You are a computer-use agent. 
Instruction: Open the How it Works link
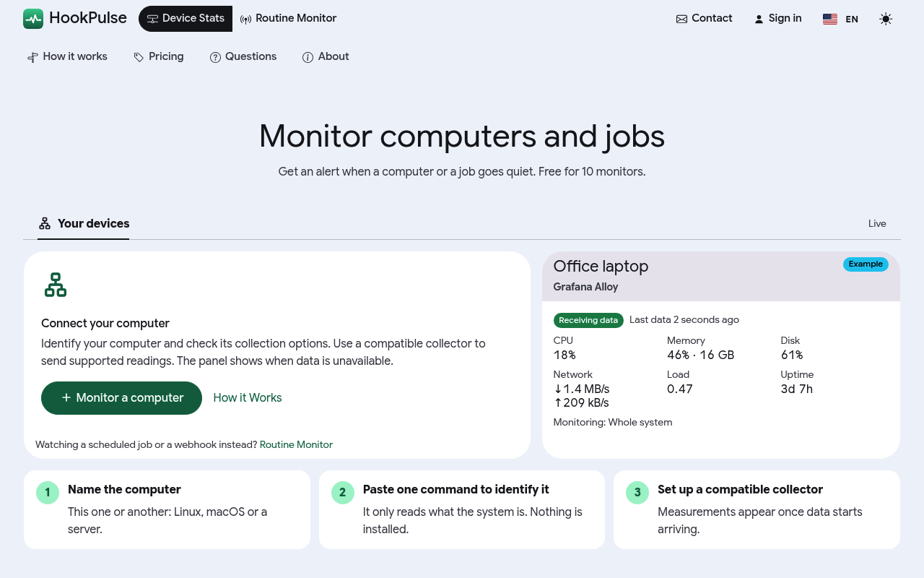tap(248, 398)
